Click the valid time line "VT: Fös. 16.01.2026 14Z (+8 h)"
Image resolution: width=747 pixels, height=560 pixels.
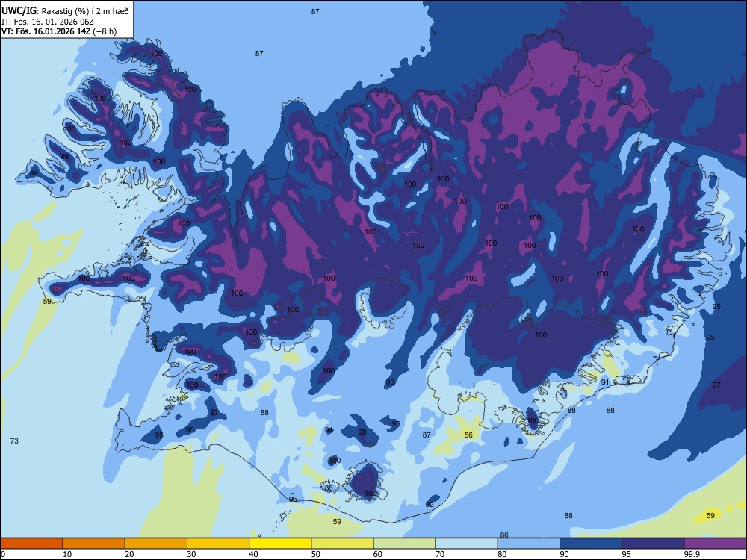pos(58,31)
